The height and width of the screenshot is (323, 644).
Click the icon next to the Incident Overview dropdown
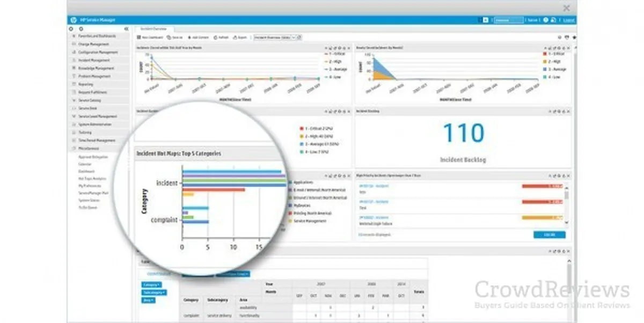[x=299, y=38]
